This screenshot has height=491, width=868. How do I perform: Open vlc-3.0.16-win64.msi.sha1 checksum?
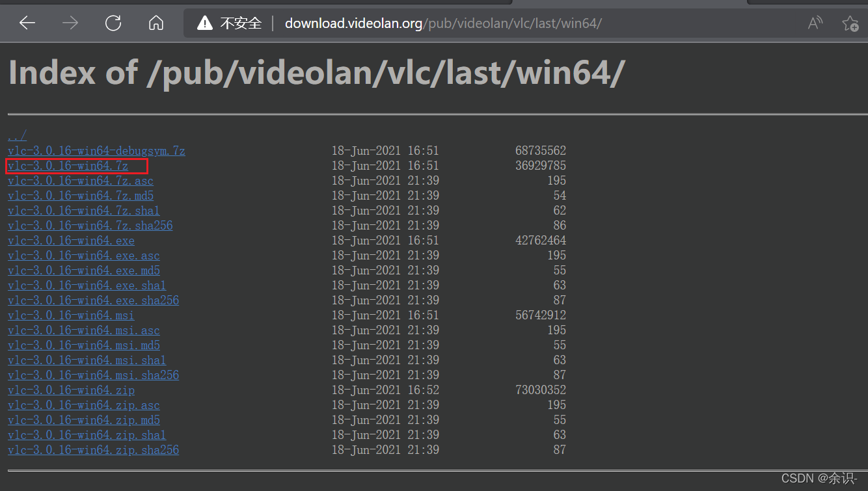(x=87, y=360)
